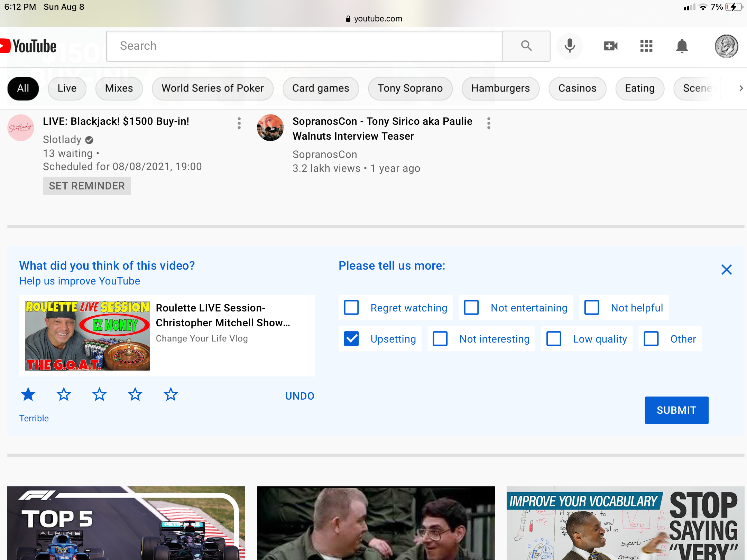Click inside the Search input field
Viewport: 747px width, 560px height.
[x=304, y=46]
